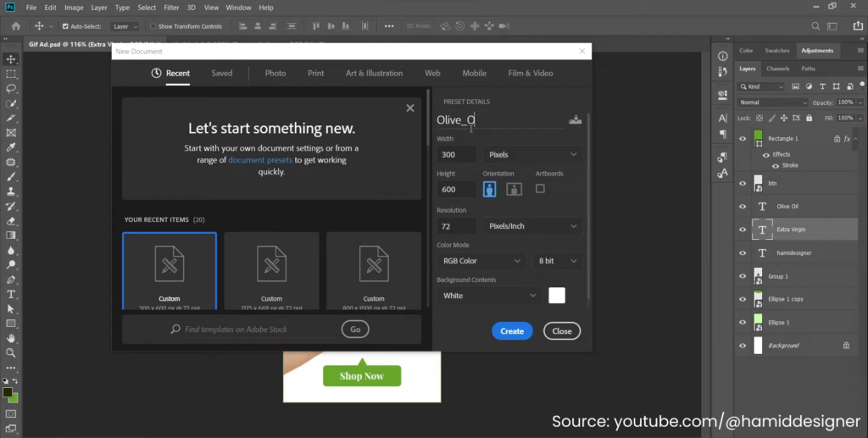Filter layers by adjustment layer icon
This screenshot has height=438, width=868.
809,86
